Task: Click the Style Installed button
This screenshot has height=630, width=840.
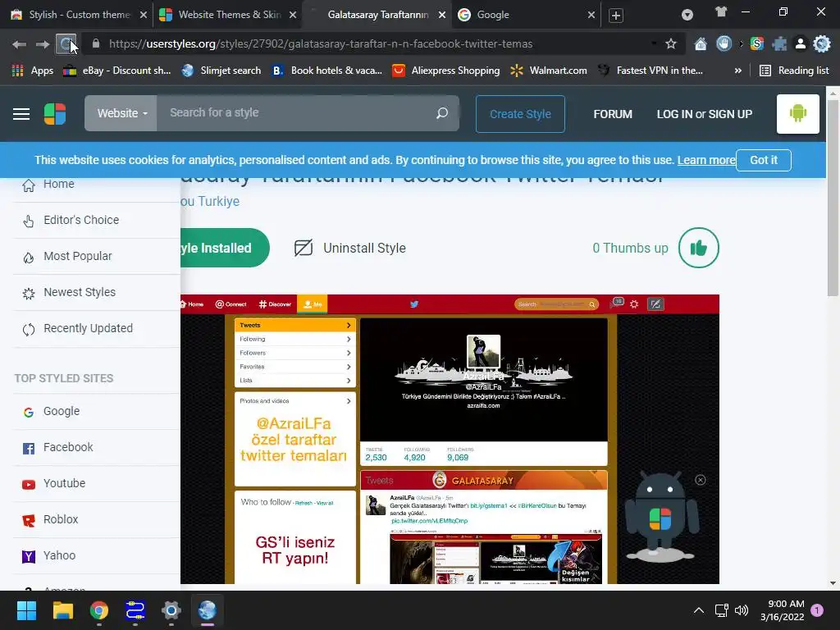Action: click(x=225, y=248)
